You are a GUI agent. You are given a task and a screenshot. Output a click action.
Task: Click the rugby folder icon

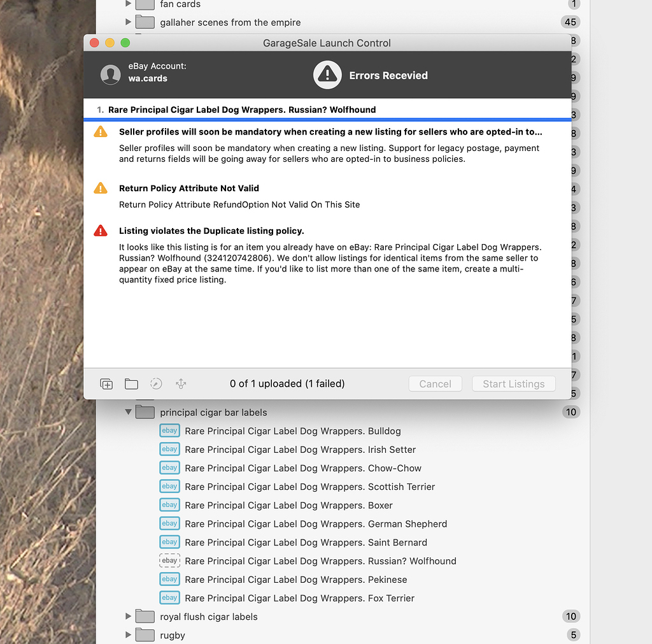click(x=145, y=635)
